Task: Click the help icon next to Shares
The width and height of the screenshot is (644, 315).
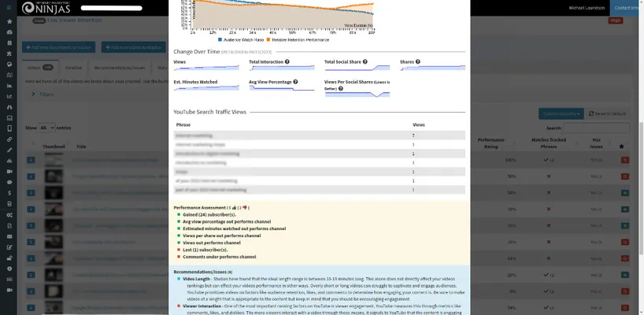Action: (x=417, y=61)
